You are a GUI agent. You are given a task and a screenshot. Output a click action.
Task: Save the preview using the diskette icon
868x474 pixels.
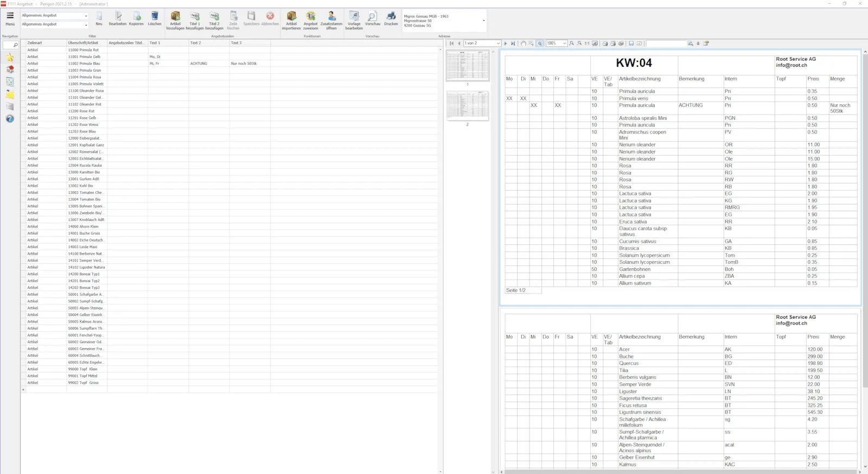pyautogui.click(x=631, y=43)
